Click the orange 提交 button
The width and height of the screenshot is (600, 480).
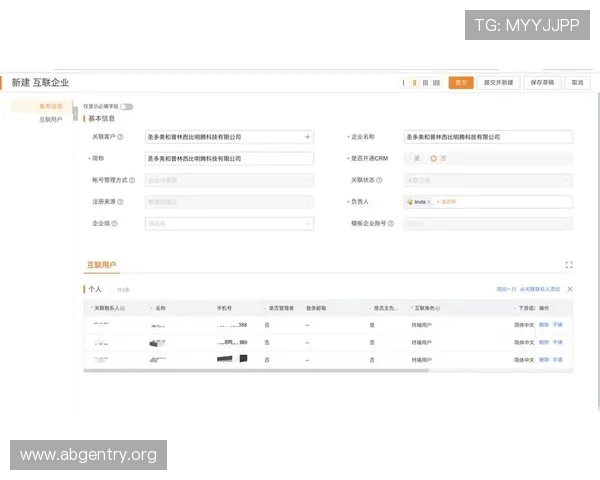(x=461, y=83)
